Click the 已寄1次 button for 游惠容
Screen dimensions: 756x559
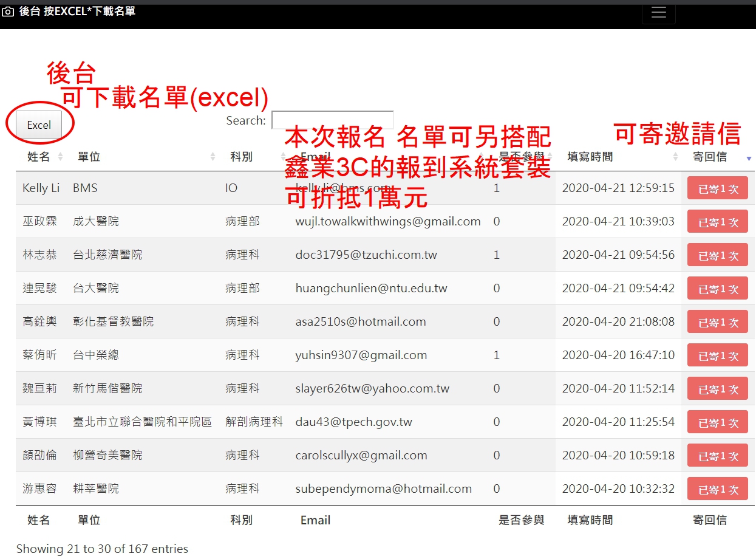point(718,489)
